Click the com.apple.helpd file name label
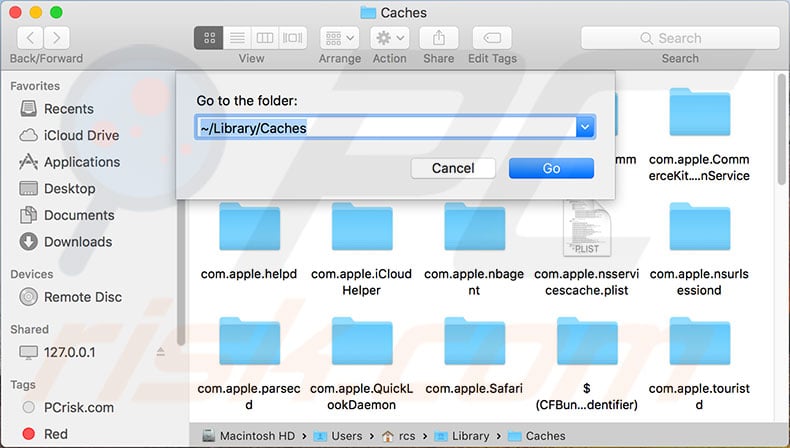 coord(249,274)
